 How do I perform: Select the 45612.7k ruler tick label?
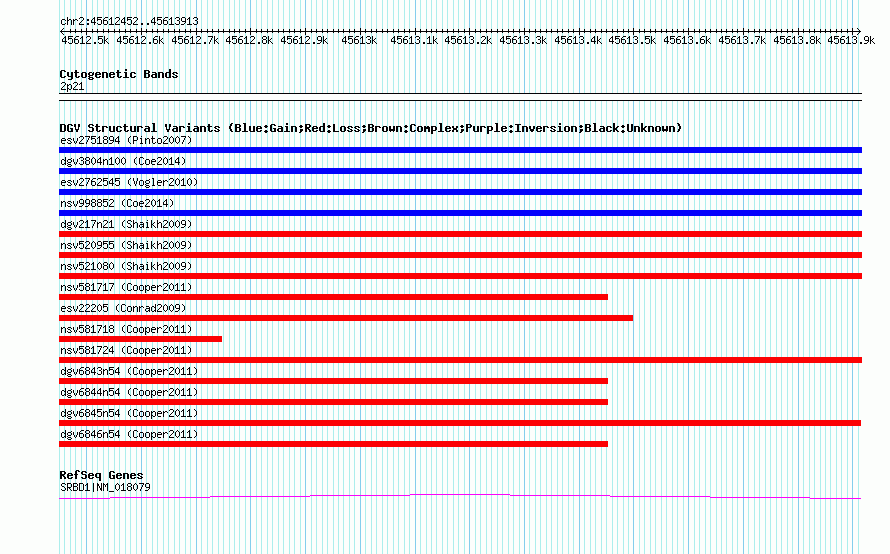click(x=195, y=40)
